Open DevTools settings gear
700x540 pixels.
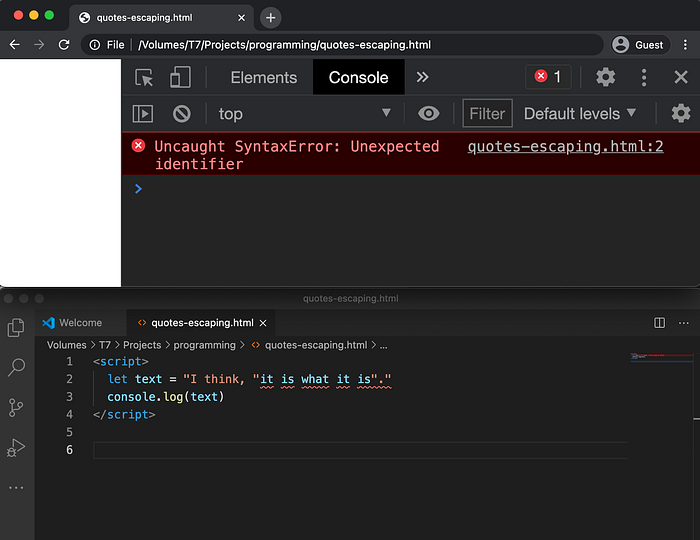click(x=606, y=77)
